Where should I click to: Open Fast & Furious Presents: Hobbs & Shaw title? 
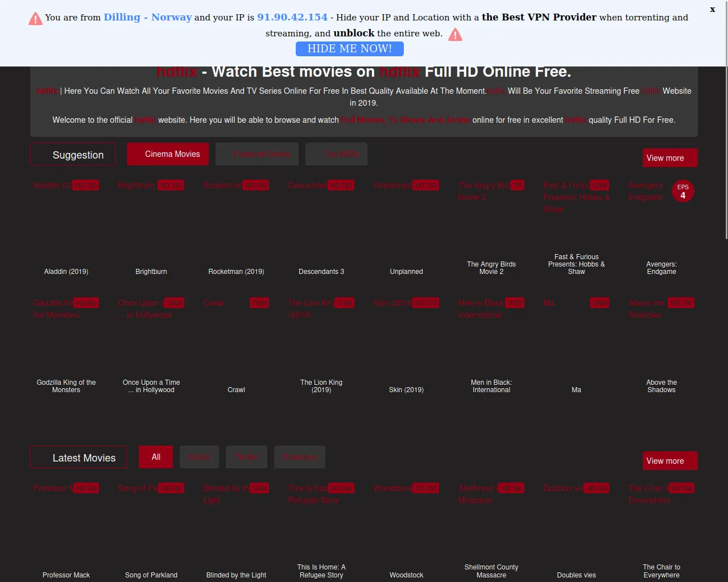tap(576, 264)
